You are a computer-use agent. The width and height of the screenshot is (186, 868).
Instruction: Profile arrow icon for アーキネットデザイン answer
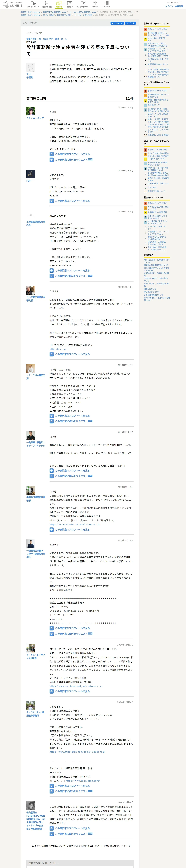52,692
